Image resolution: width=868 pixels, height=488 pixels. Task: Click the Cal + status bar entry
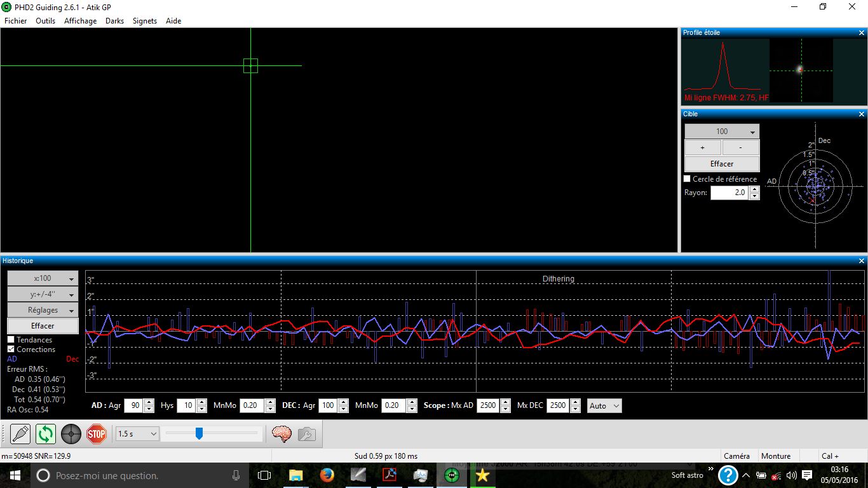tap(830, 456)
